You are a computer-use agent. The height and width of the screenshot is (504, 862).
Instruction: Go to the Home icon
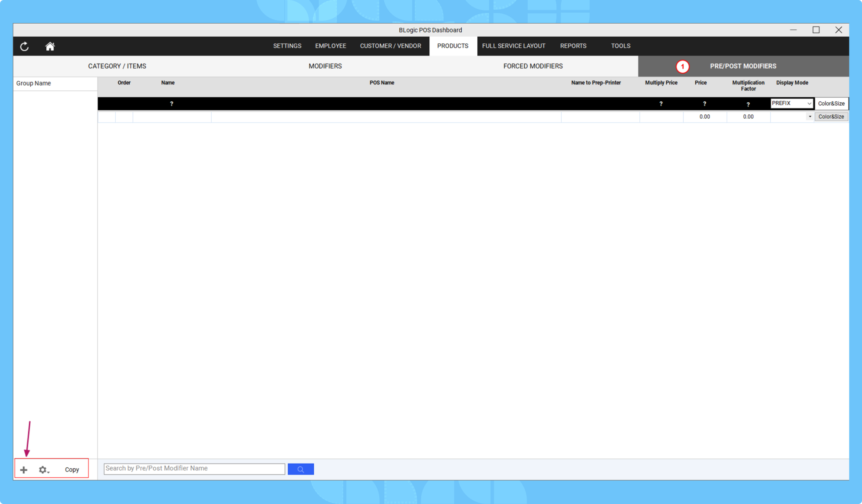click(x=50, y=46)
